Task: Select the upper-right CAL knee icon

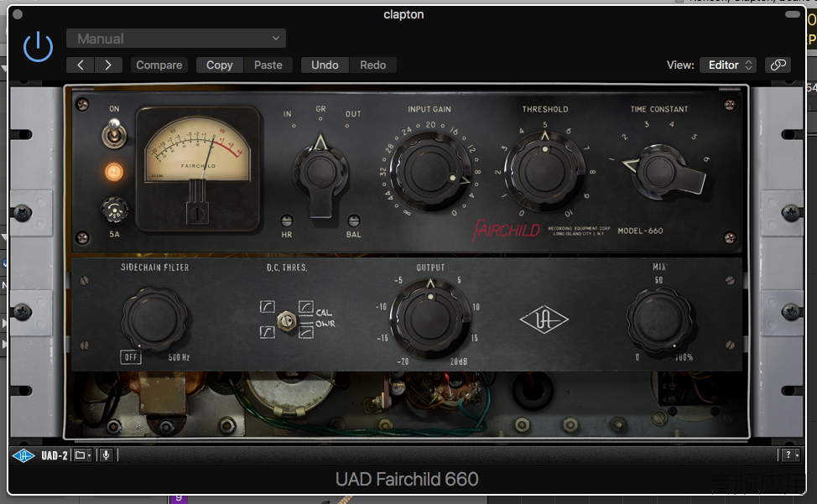Action: pos(306,306)
